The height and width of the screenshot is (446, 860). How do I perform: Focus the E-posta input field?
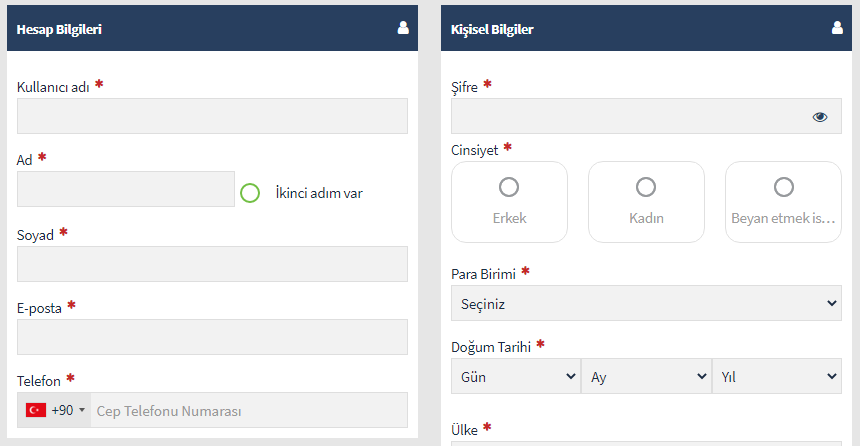pos(212,337)
